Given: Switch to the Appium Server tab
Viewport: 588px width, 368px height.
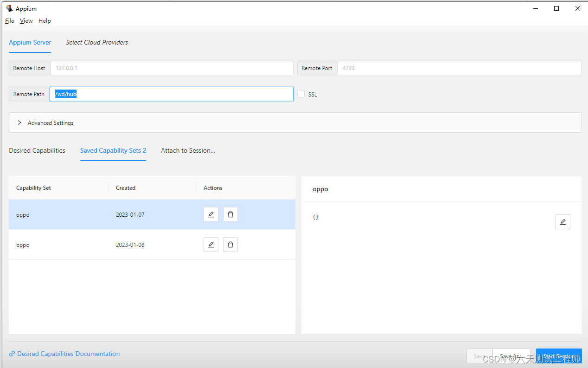Looking at the screenshot, I should [x=30, y=42].
